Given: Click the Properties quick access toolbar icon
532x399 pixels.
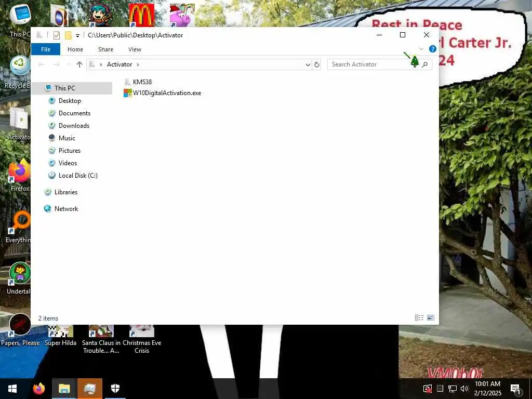Looking at the screenshot, I should [x=57, y=35].
